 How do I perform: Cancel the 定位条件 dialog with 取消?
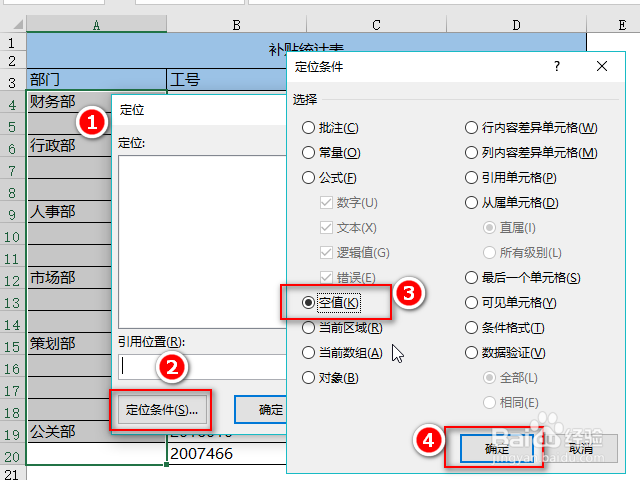point(581,449)
